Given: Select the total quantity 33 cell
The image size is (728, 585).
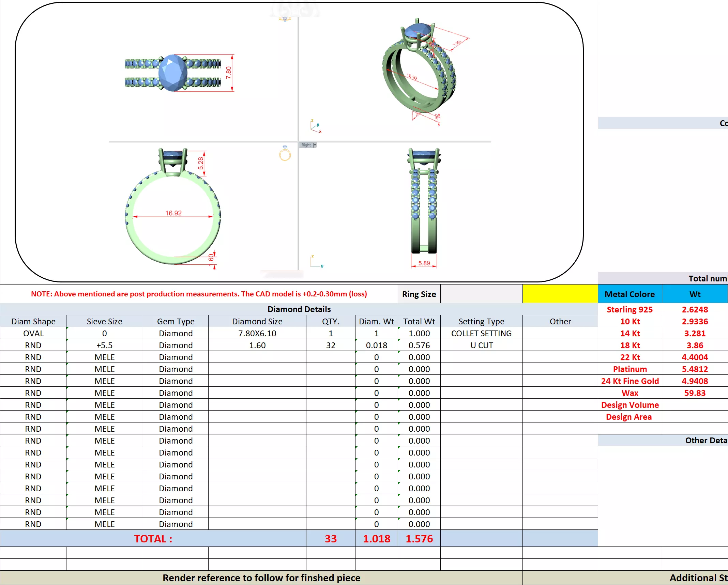Looking at the screenshot, I should click(x=330, y=538).
